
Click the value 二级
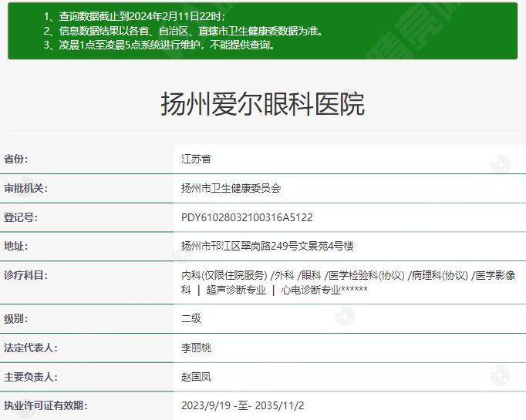[x=191, y=318]
